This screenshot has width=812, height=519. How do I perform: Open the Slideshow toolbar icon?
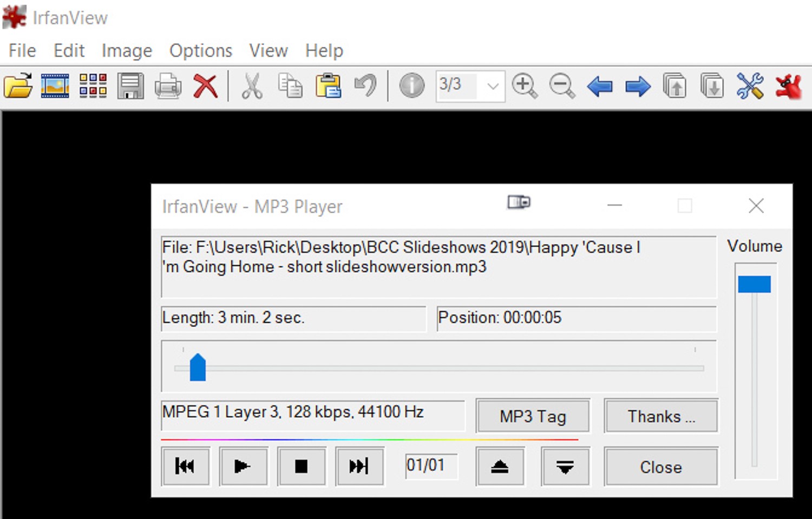[x=55, y=86]
